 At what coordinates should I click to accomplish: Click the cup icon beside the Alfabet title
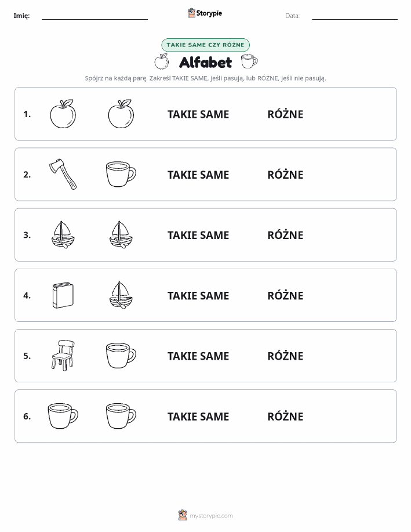tap(249, 61)
